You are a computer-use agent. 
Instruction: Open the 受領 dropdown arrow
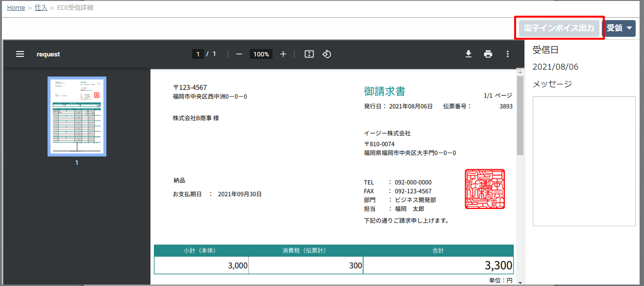(629, 28)
